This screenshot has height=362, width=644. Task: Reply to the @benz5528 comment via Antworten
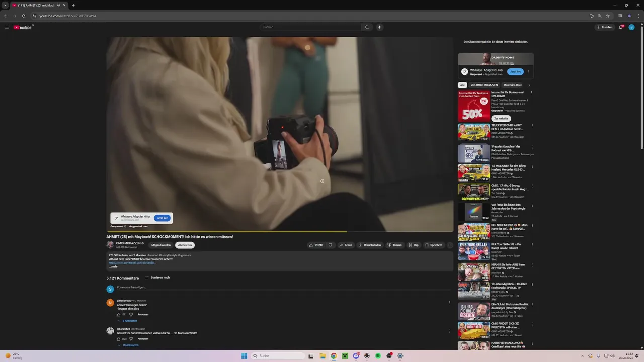143,339
